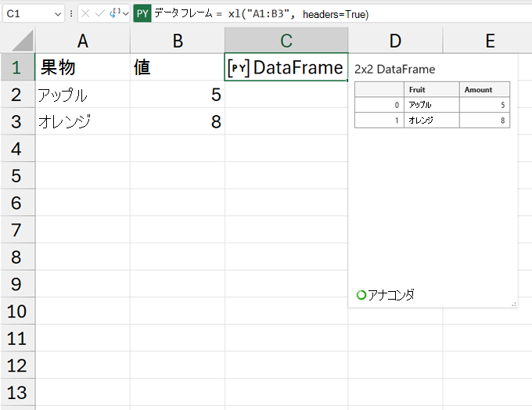Click the cancel X icon in formula bar
The height and width of the screenshot is (410, 532).
click(x=85, y=13)
